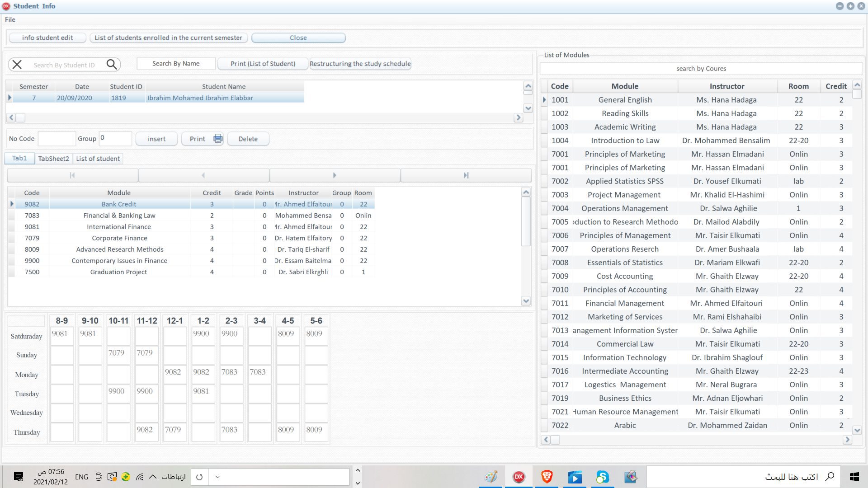Open Skype from the taskbar
The width and height of the screenshot is (868, 488).
point(602,477)
